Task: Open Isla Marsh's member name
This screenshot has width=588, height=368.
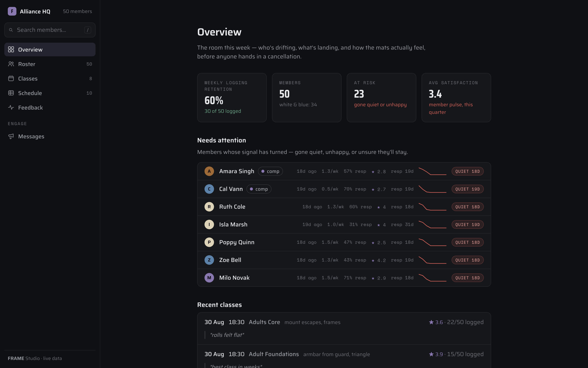Action: pyautogui.click(x=233, y=224)
